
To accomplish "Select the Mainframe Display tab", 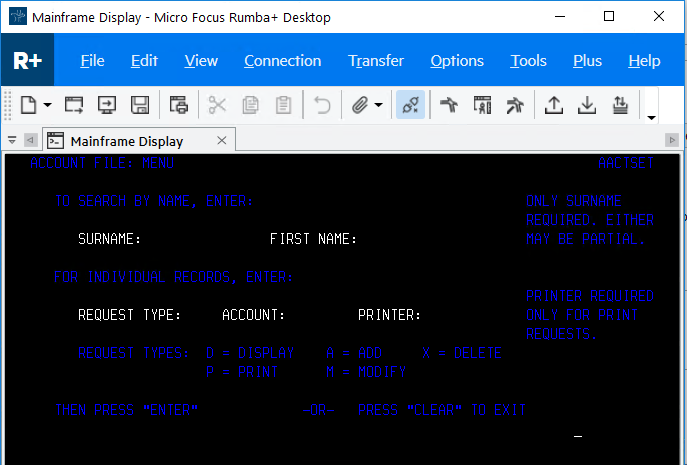I will 127,141.
